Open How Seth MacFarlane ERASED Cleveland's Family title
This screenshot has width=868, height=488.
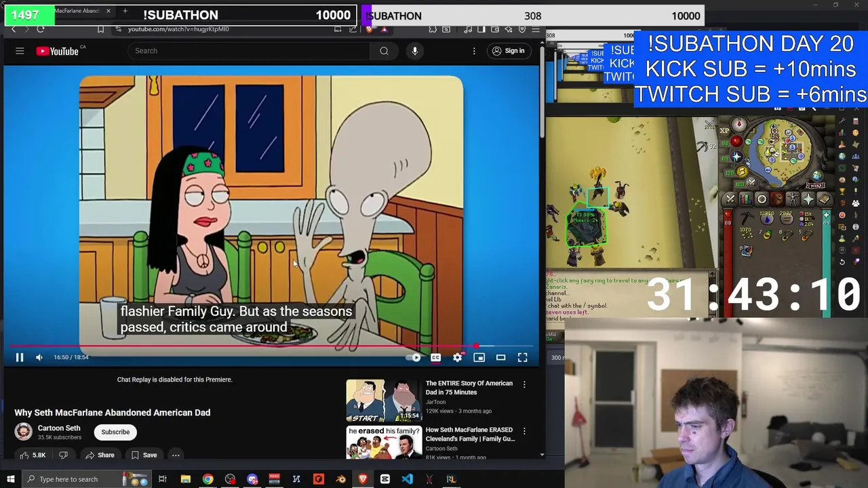(x=471, y=434)
